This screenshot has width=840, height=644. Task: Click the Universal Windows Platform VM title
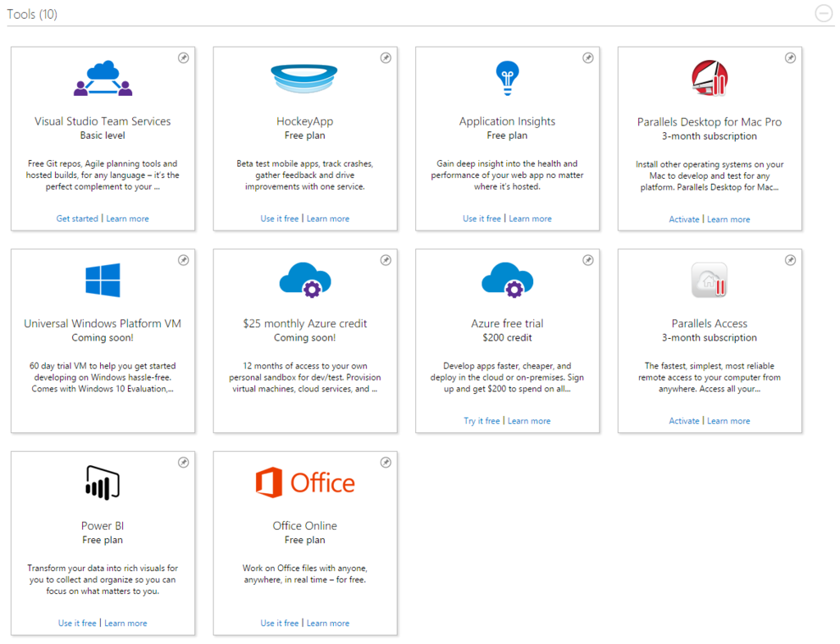point(103,323)
